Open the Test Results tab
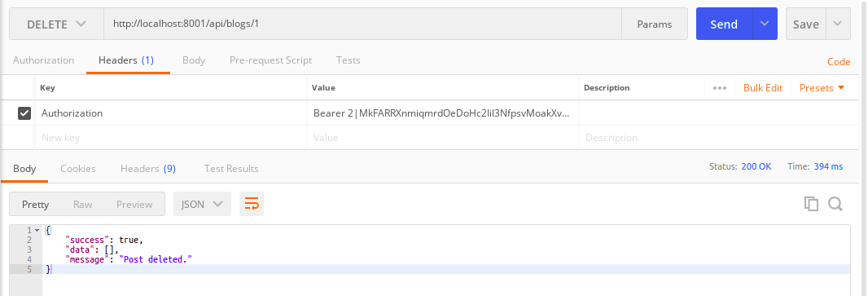Screen dimensions: 868x296 pos(231,169)
